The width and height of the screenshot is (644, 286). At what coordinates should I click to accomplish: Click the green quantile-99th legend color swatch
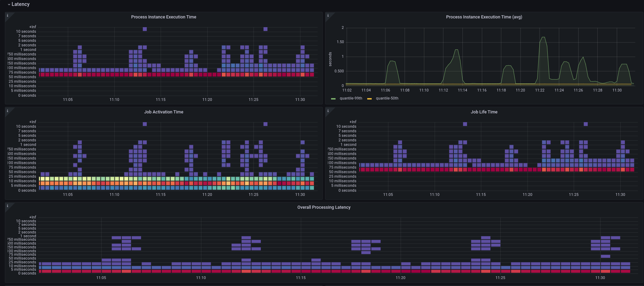click(333, 99)
